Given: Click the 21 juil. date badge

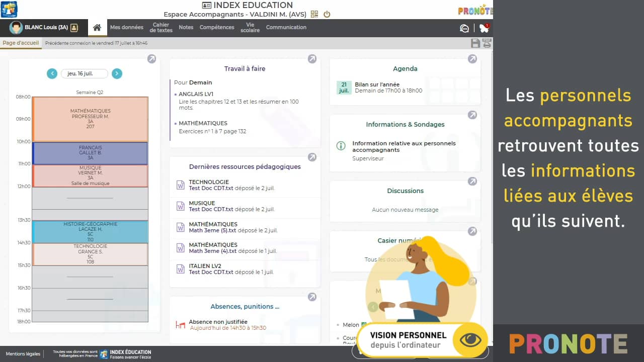Looking at the screenshot, I should click(344, 87).
